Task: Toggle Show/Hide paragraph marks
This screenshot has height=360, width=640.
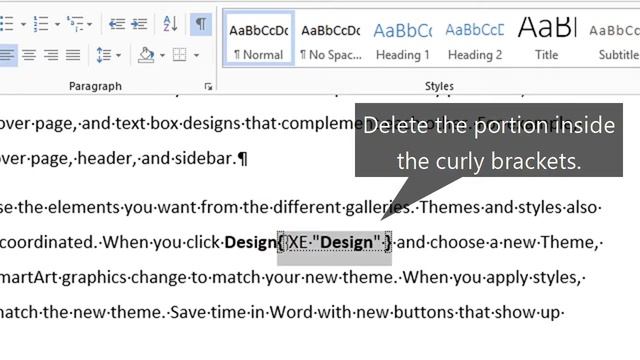Action: coord(200,24)
